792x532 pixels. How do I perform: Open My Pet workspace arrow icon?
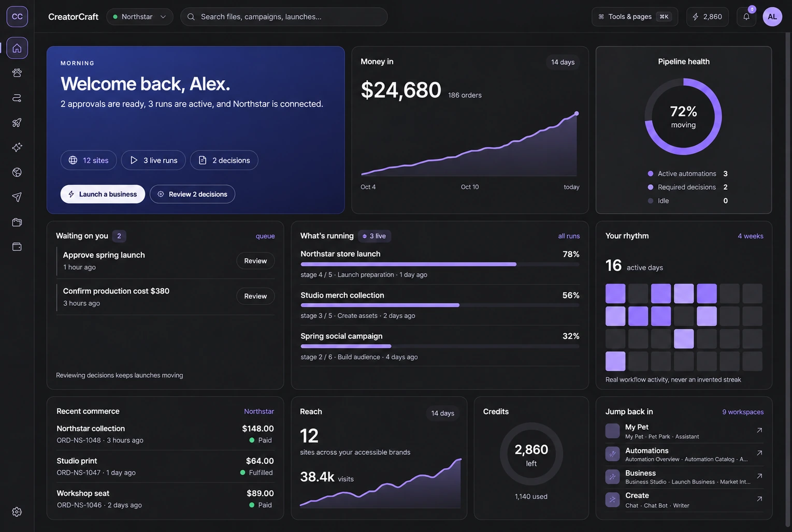(759, 430)
